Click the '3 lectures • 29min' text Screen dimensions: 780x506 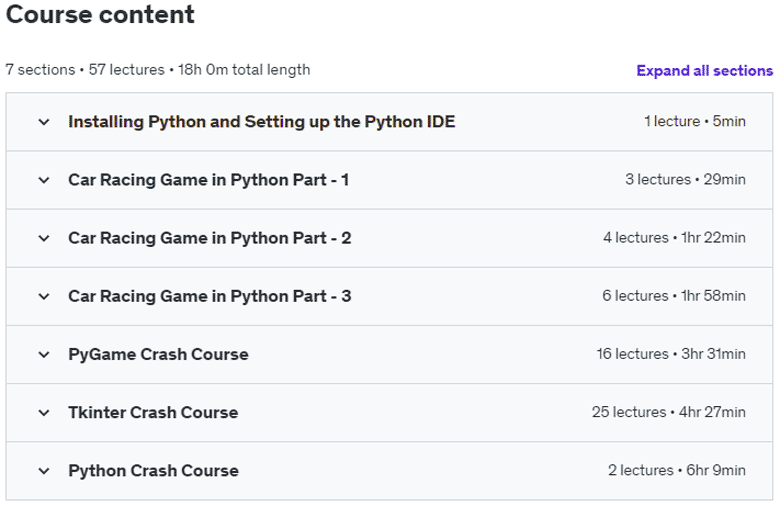coord(685,179)
